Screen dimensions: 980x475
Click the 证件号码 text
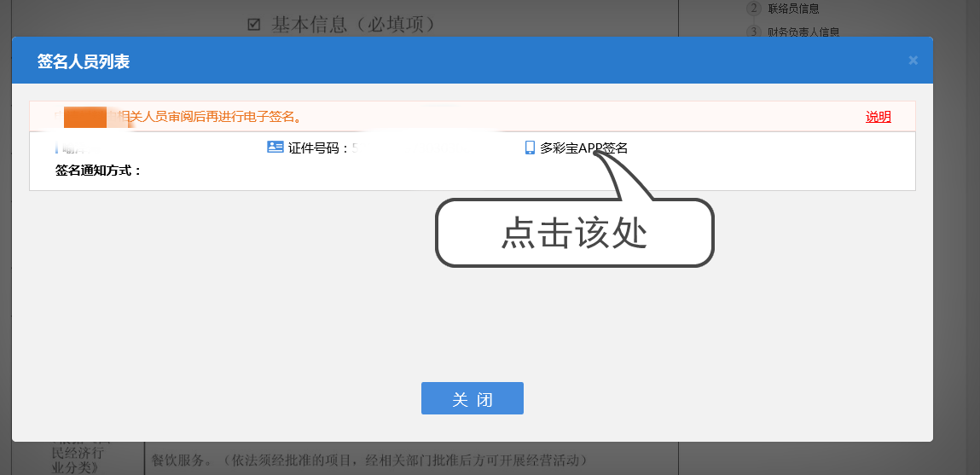click(x=318, y=148)
